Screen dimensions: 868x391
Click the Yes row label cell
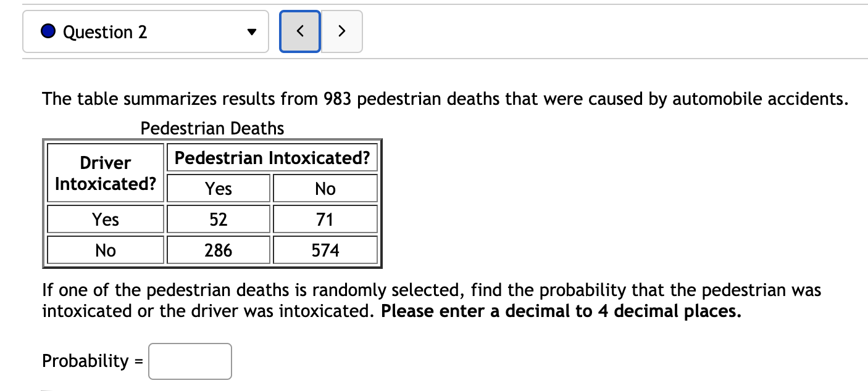click(105, 219)
